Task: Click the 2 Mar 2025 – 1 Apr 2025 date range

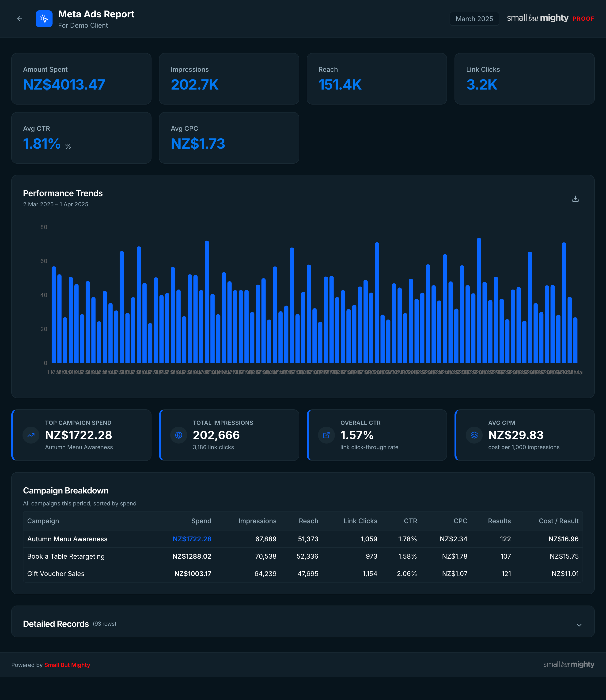Action: click(x=55, y=204)
